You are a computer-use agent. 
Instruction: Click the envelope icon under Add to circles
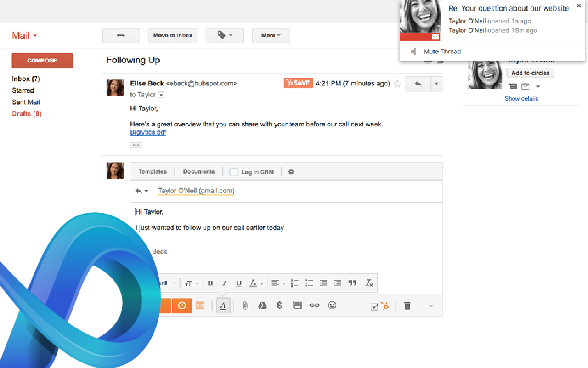click(x=525, y=87)
